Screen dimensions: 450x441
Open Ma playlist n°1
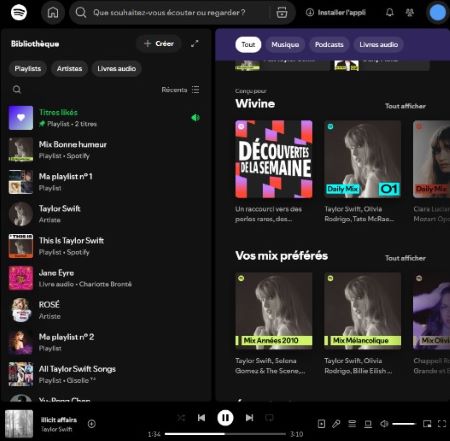(105, 182)
